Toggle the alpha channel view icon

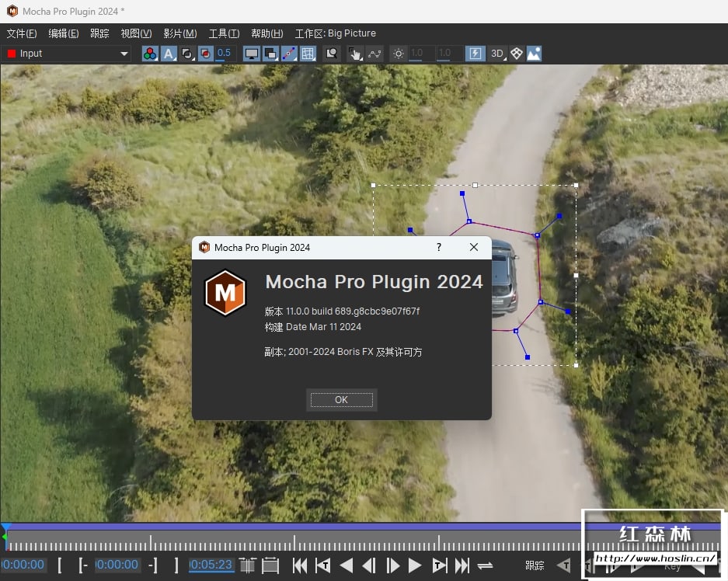coord(169,54)
